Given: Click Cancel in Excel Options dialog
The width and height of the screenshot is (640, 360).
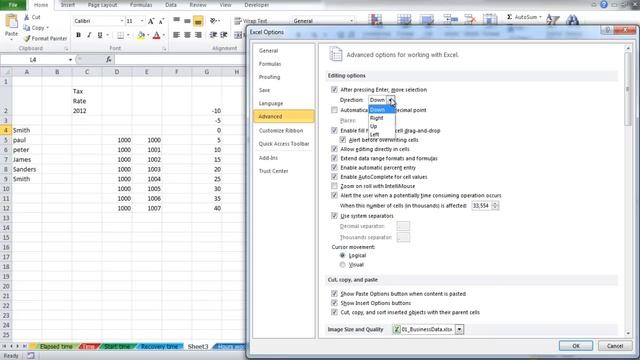Looking at the screenshot, I should pyautogui.click(x=615, y=346).
